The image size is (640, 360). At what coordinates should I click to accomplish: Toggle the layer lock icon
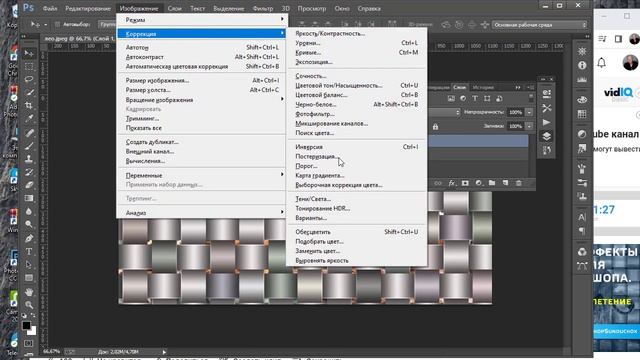(x=436, y=127)
